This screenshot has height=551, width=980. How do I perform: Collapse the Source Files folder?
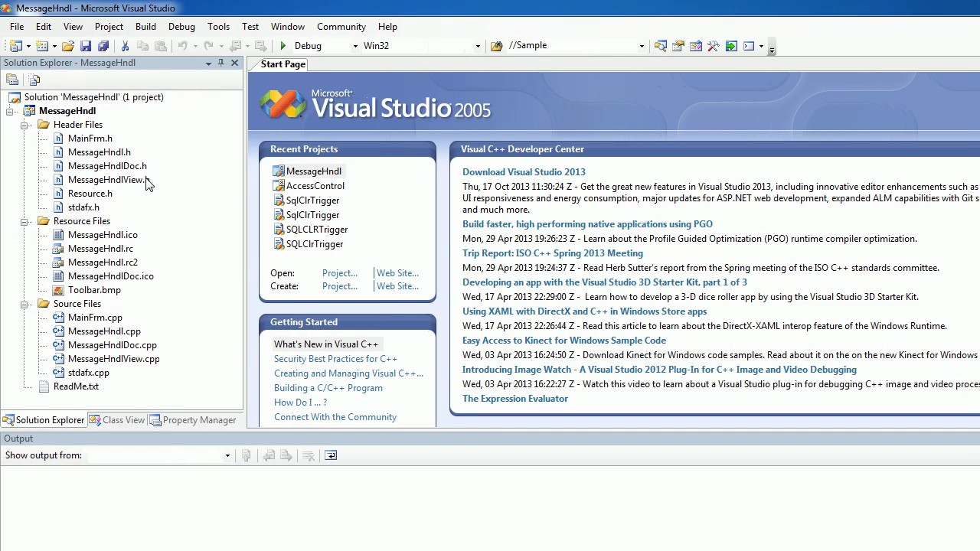tap(24, 304)
